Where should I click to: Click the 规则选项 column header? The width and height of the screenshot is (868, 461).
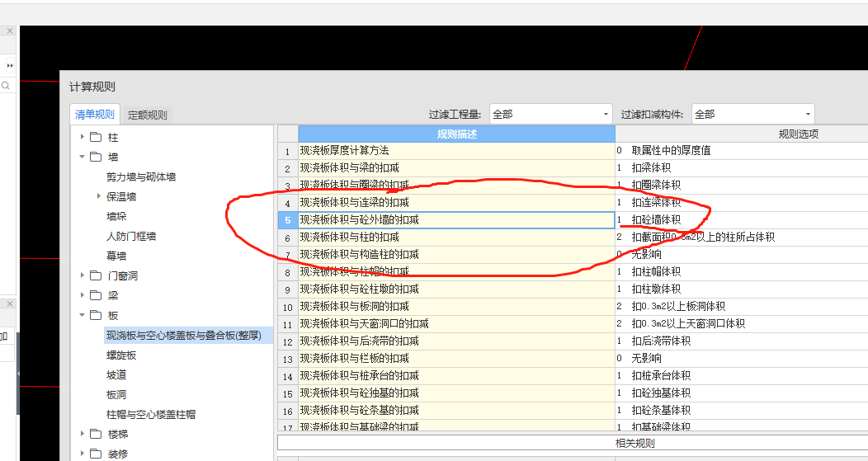point(798,134)
